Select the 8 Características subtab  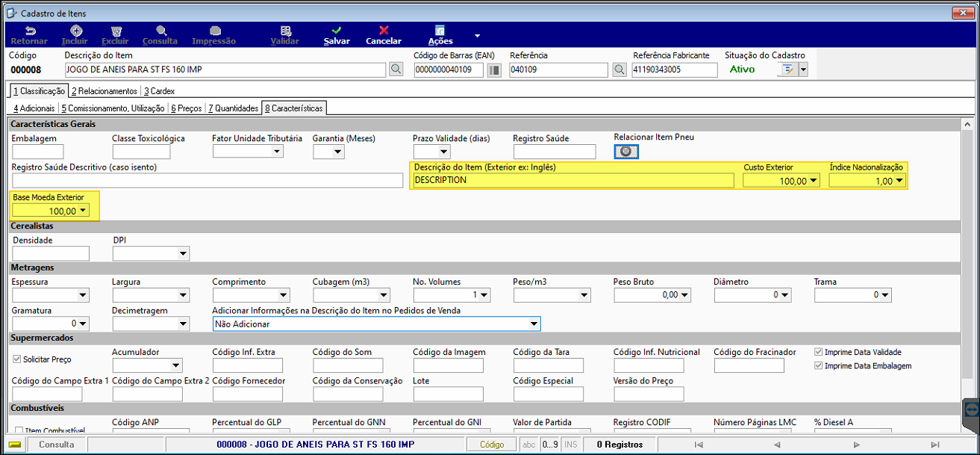pos(294,108)
